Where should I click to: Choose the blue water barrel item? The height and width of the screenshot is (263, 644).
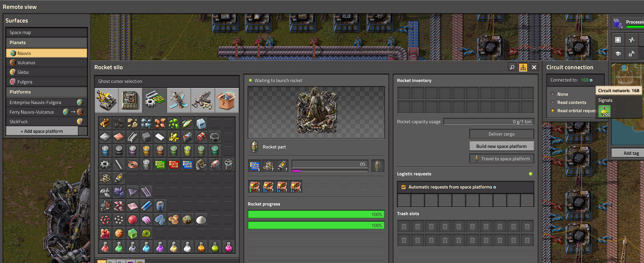tap(105, 151)
